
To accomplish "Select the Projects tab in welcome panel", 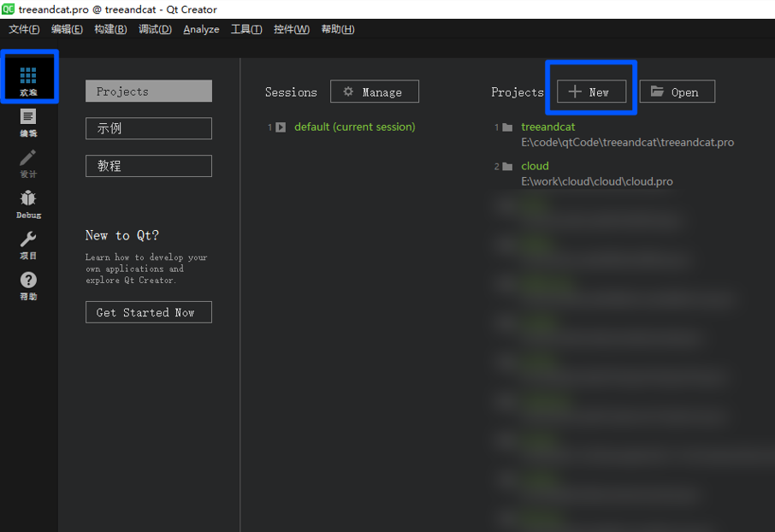I will click(x=149, y=91).
